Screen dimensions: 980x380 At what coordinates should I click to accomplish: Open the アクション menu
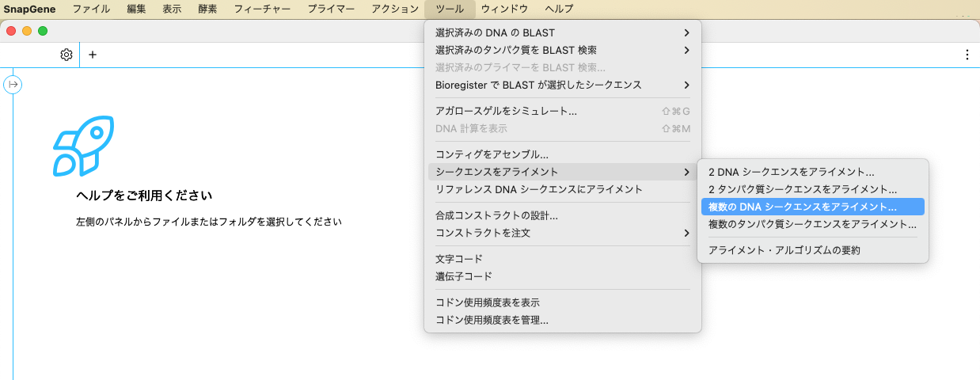[395, 9]
